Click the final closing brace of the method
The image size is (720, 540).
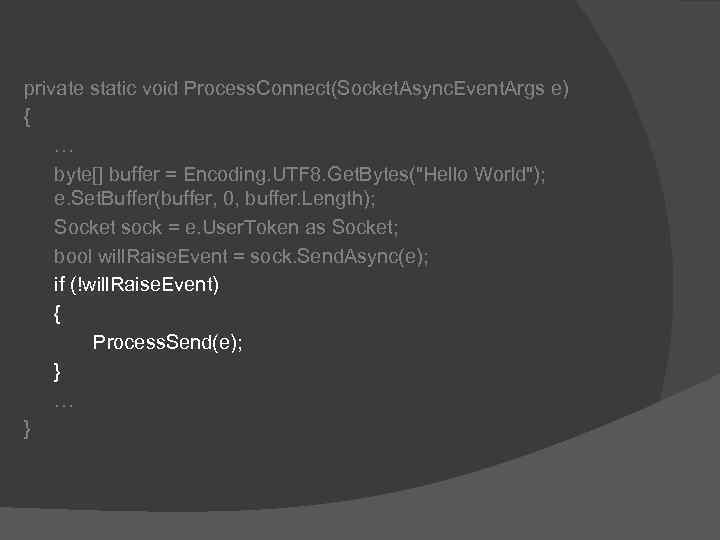tap(27, 429)
